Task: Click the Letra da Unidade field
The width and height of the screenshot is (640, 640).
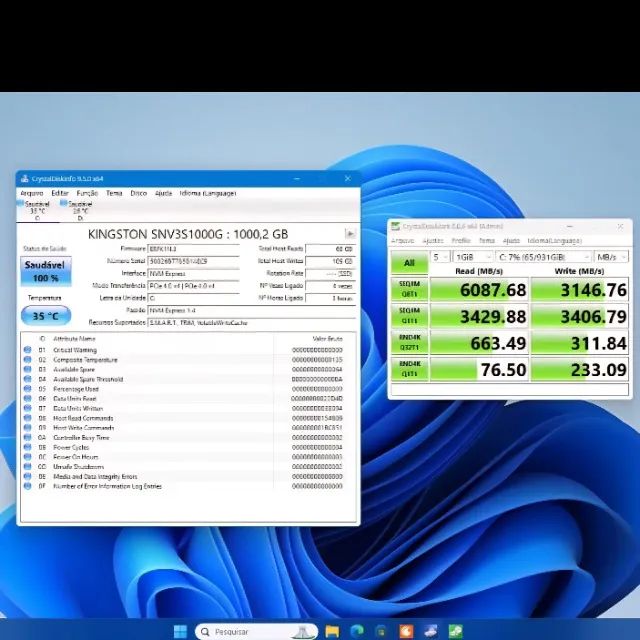Action: 193,298
